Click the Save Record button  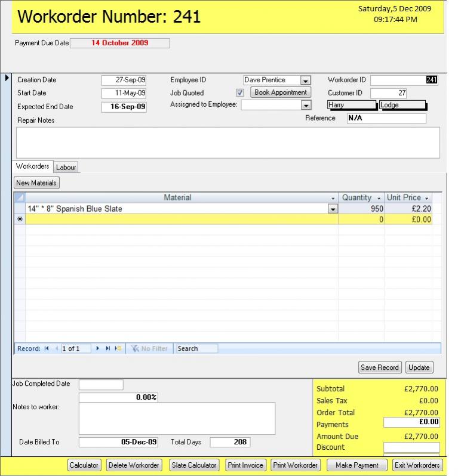coord(380,367)
